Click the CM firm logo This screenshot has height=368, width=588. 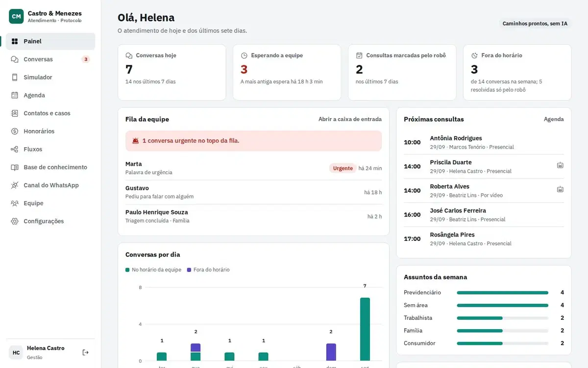point(16,16)
